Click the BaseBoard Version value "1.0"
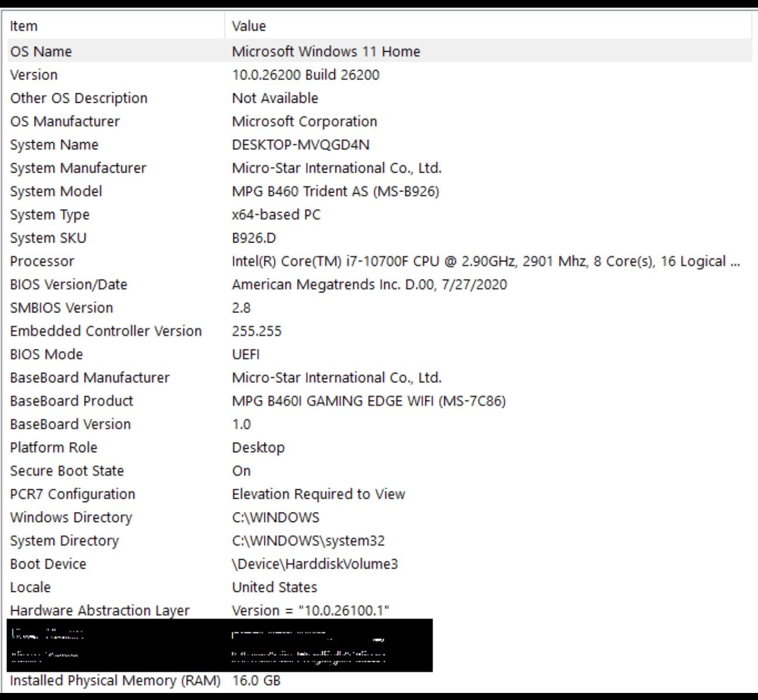 pyautogui.click(x=242, y=425)
